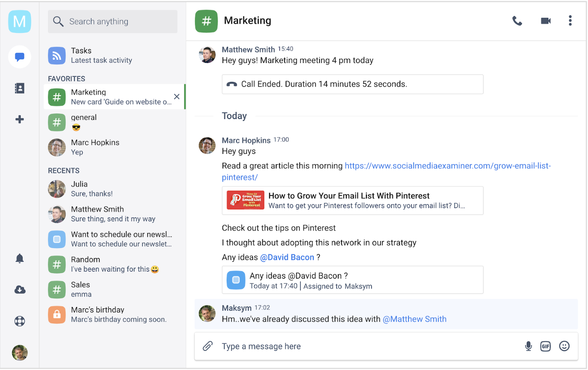Open the three-dot more options menu
Screen dimensions: 588x370
[x=570, y=21]
